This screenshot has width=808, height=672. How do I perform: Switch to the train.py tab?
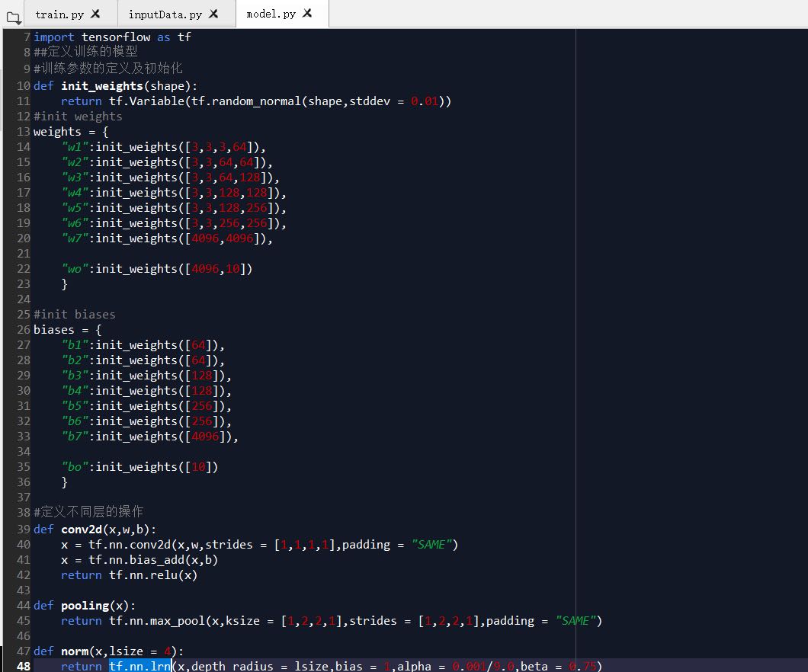click(59, 14)
